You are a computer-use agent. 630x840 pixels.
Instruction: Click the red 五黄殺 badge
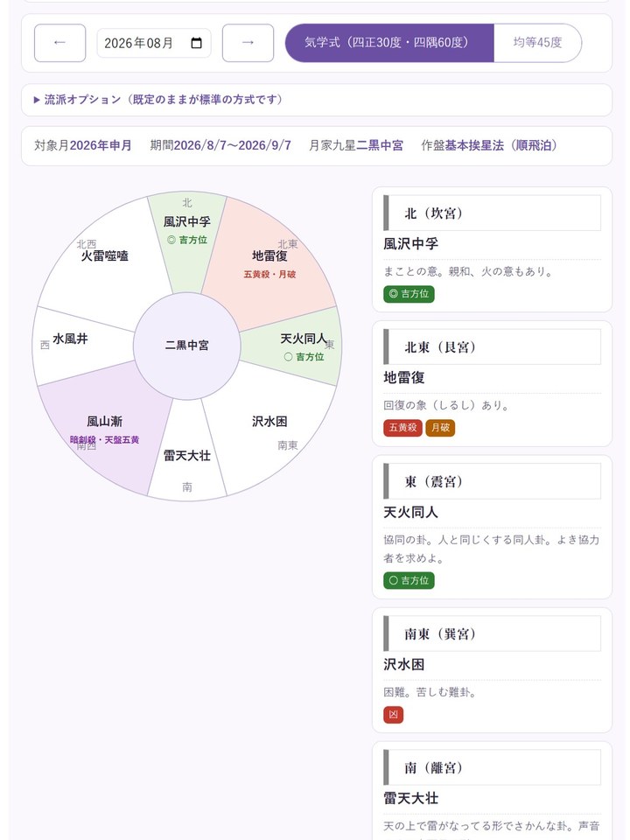click(402, 428)
